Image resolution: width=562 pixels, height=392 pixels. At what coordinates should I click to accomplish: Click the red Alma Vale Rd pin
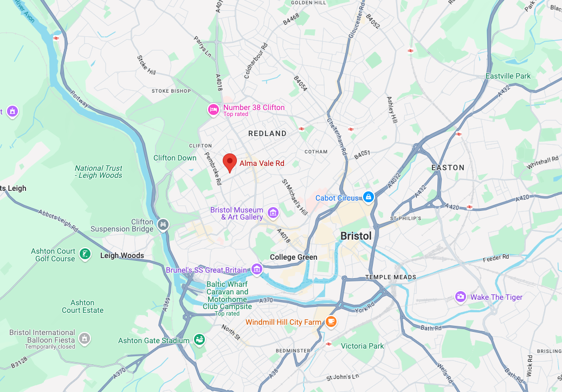click(230, 163)
